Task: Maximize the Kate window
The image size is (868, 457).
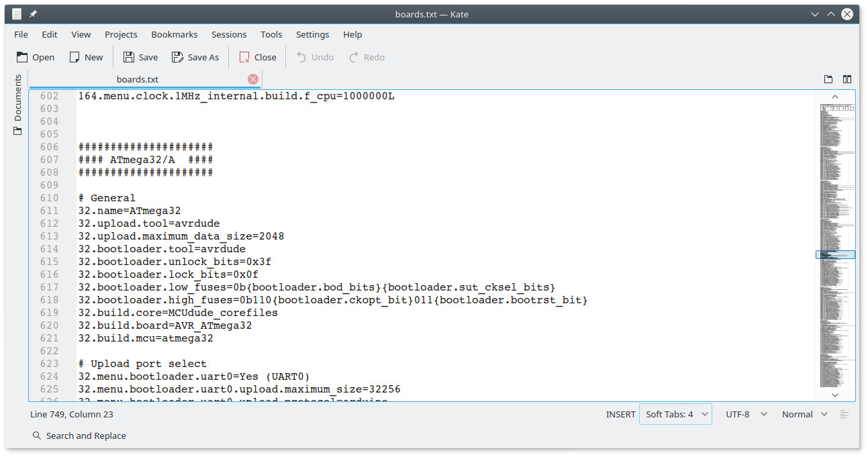Action: pyautogui.click(x=831, y=14)
